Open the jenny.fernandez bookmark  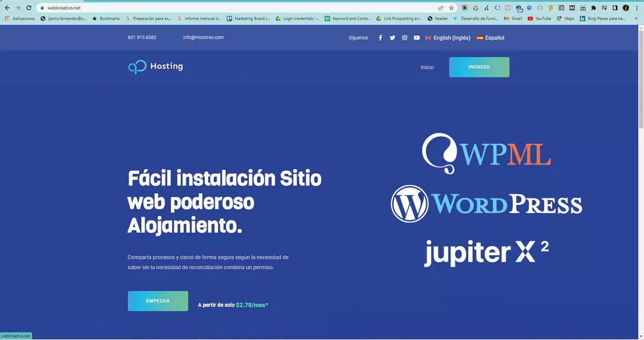click(63, 18)
